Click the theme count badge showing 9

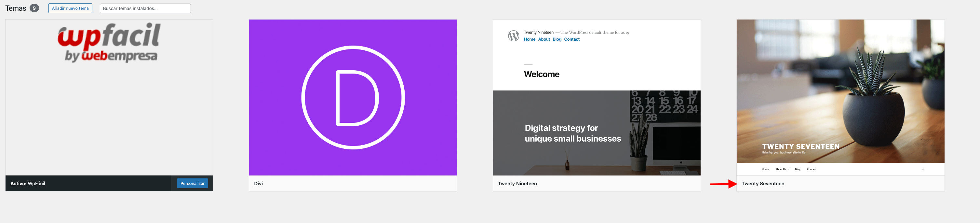(x=34, y=8)
